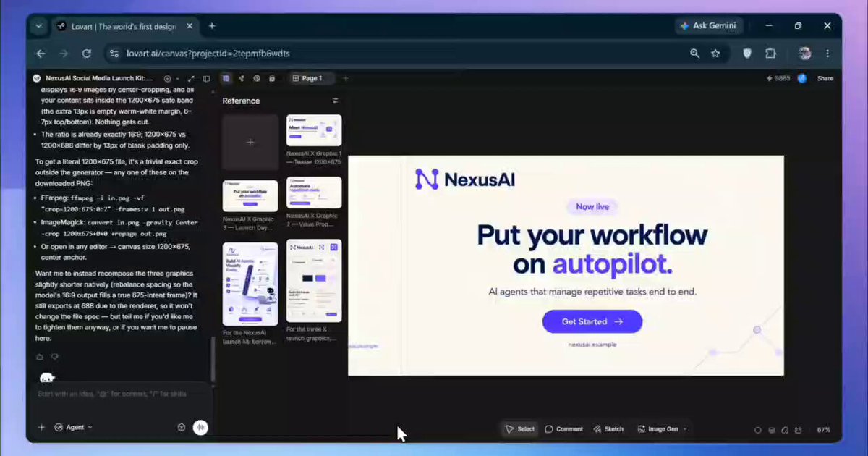This screenshot has width=868, height=456.
Task: Open the Chrome extensions puzzle icon
Action: point(770,54)
